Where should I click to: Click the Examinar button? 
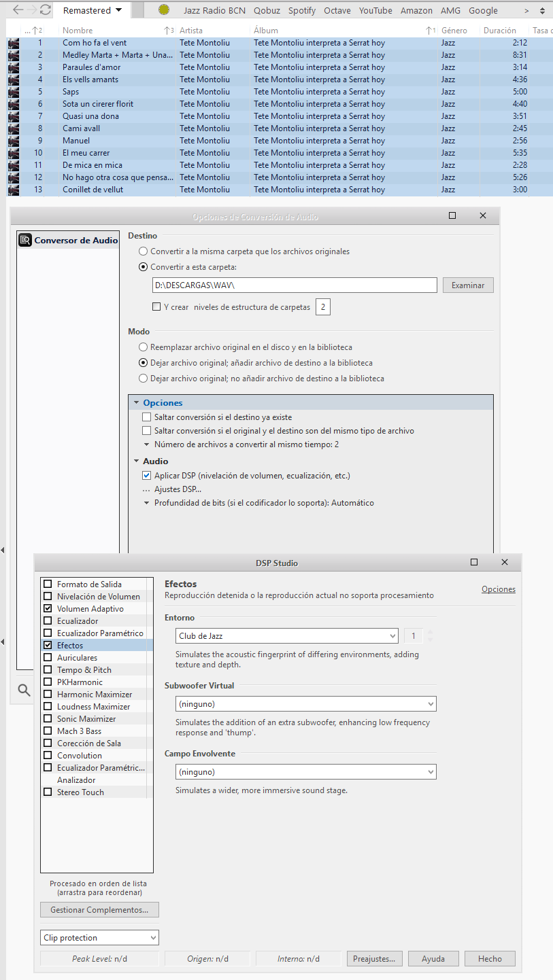468,285
